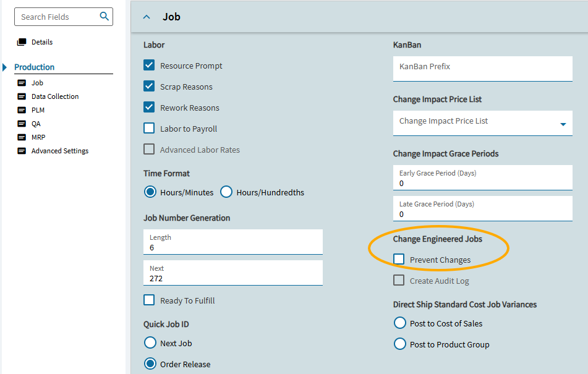Enable the Labor to Payroll checkbox

pyautogui.click(x=149, y=129)
